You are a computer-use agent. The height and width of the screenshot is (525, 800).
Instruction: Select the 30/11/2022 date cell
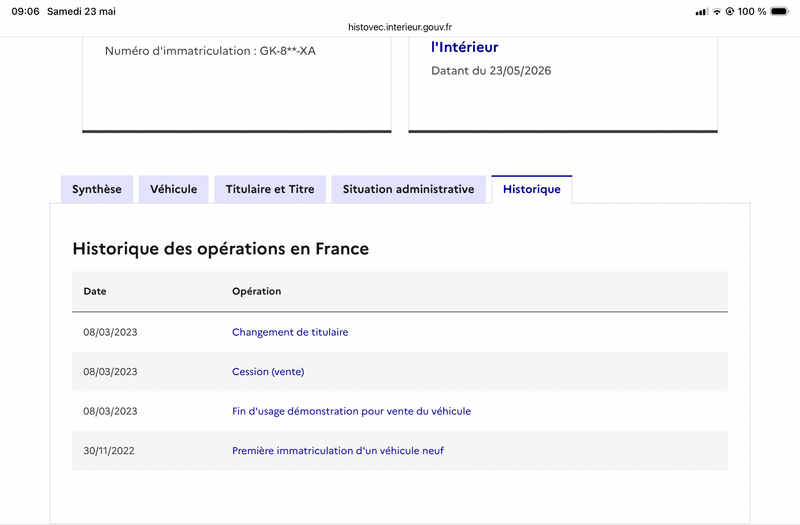click(x=109, y=451)
